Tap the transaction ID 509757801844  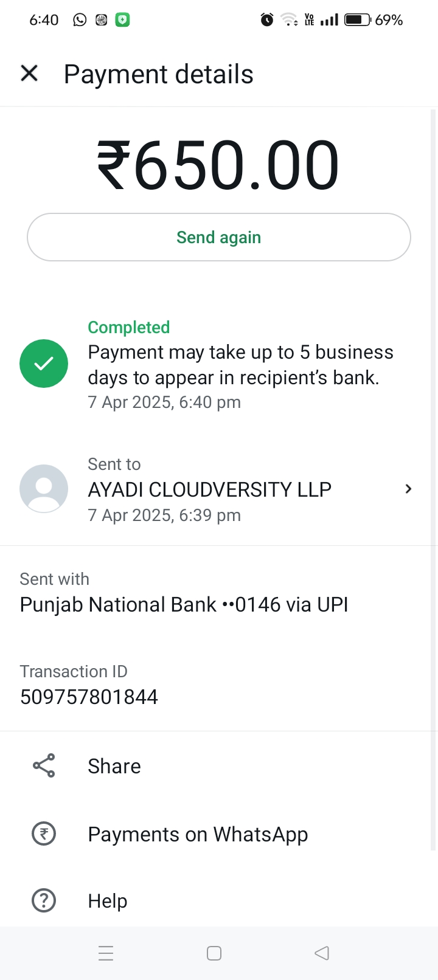(x=89, y=697)
